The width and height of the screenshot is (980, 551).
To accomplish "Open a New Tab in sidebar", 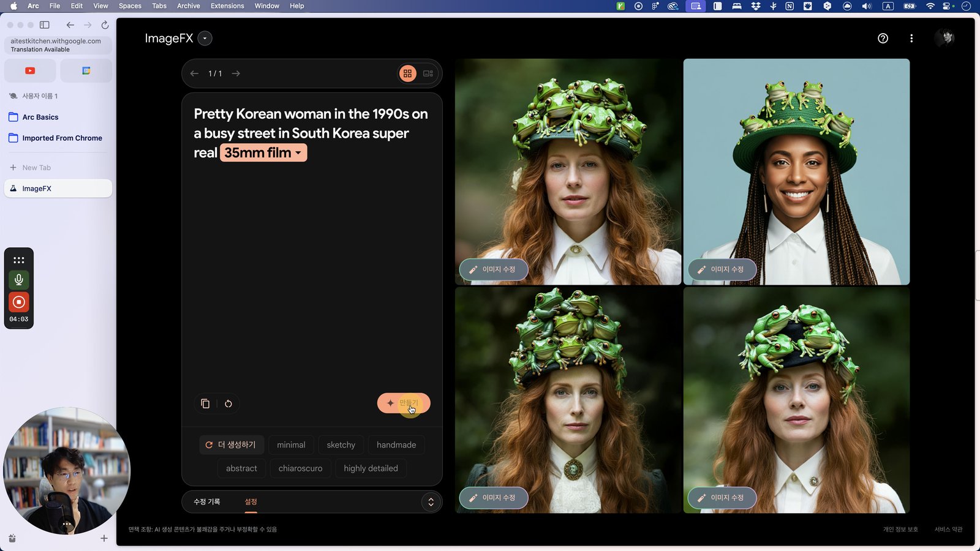I will [58, 168].
